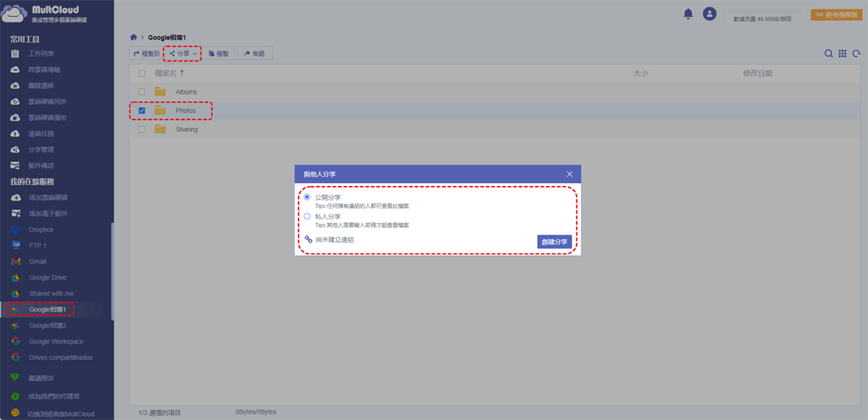Open the Photos folder
868x420 pixels.
[x=185, y=111]
